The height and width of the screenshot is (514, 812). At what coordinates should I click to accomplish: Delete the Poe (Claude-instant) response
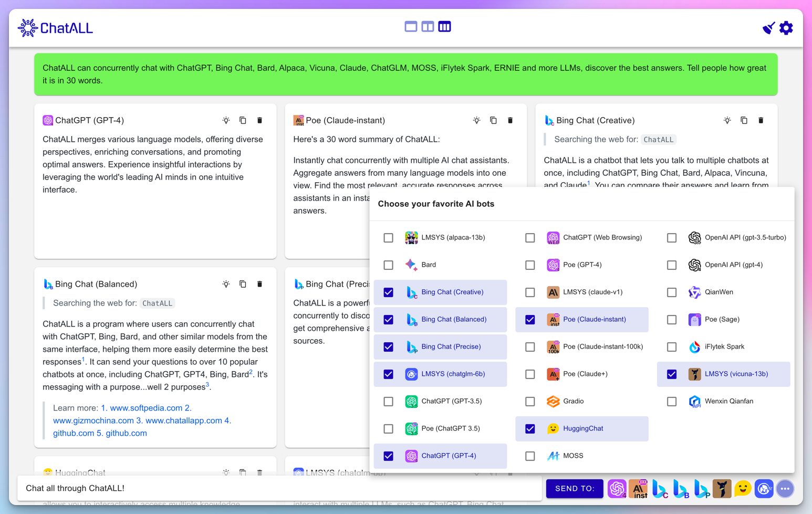510,120
